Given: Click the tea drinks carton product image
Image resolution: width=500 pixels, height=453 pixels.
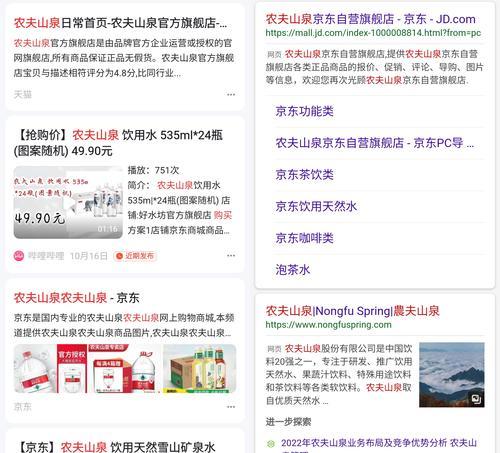Looking at the screenshot, I should pyautogui.click(x=199, y=369).
